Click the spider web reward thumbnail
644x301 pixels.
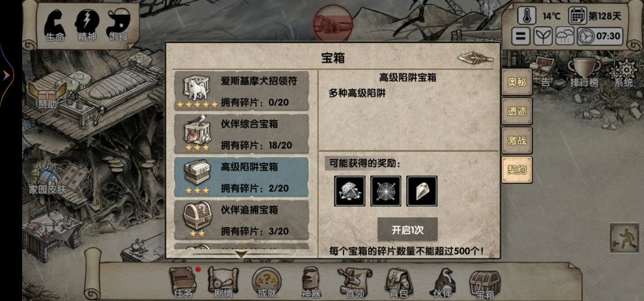click(x=386, y=191)
